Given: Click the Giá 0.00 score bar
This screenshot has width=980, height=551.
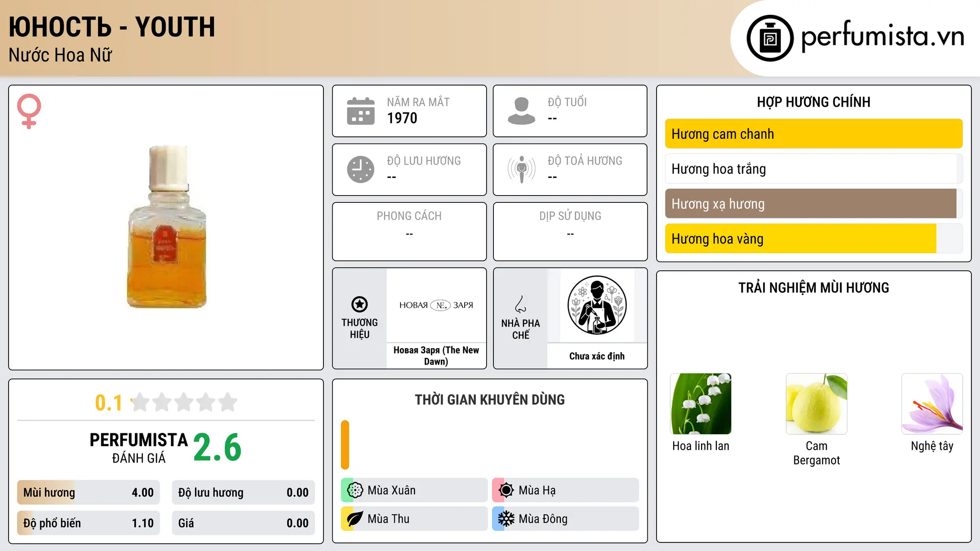Looking at the screenshot, I should point(243,523).
